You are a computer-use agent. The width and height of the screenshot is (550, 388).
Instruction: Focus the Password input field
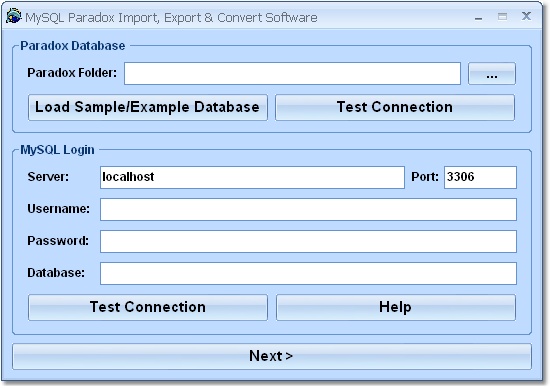point(308,241)
